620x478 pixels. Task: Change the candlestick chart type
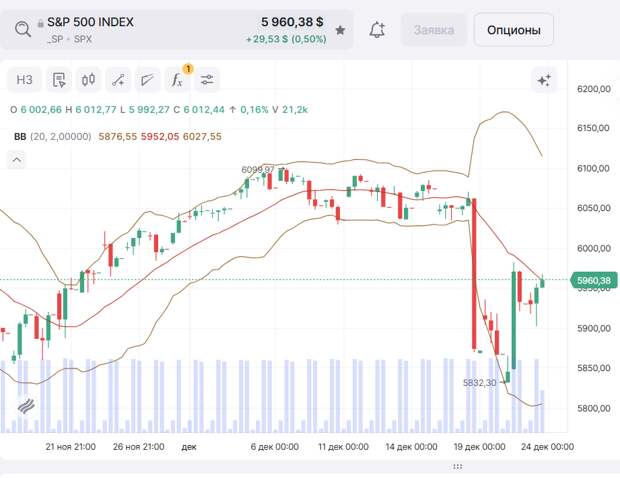(x=88, y=80)
